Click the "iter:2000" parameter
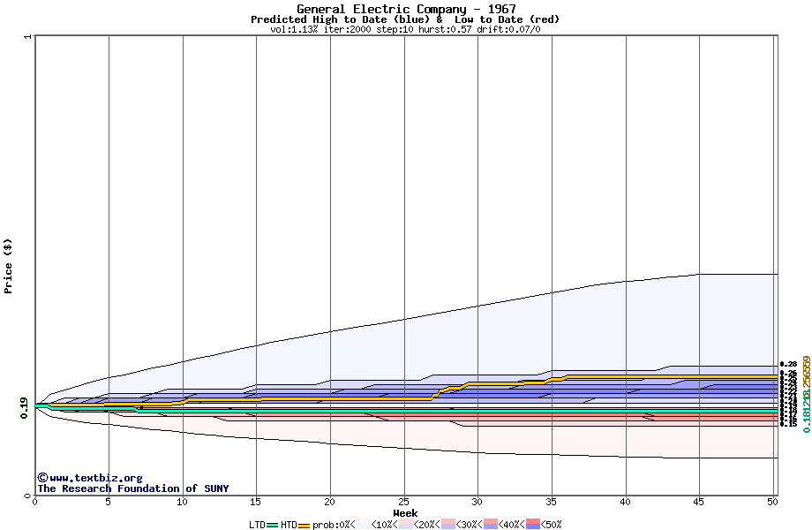The width and height of the screenshot is (812, 530). (348, 29)
